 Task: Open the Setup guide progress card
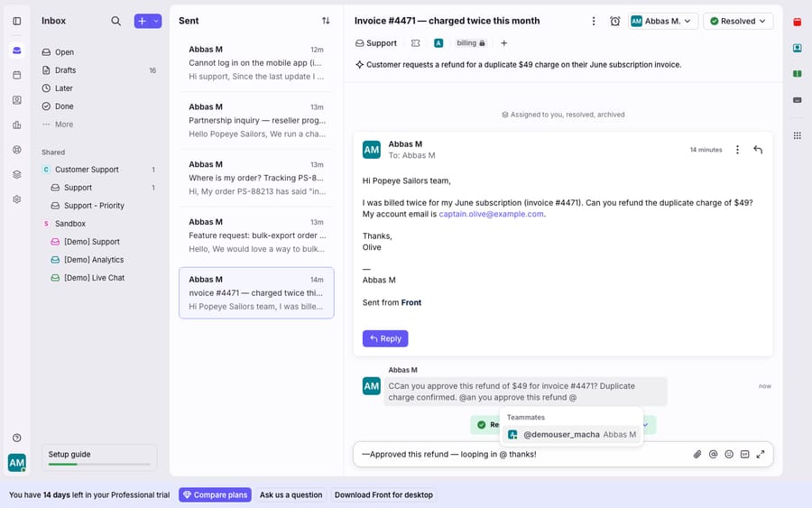point(99,457)
